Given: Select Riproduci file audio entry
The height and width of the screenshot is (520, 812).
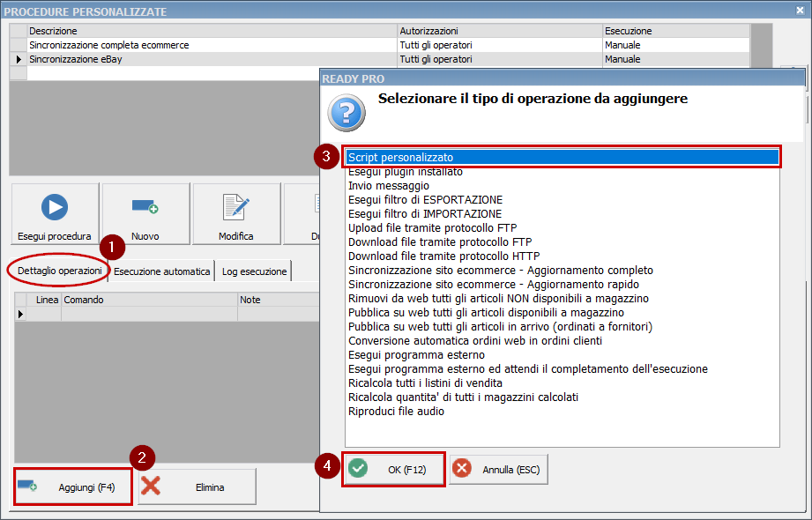Looking at the screenshot, I should pos(396,412).
